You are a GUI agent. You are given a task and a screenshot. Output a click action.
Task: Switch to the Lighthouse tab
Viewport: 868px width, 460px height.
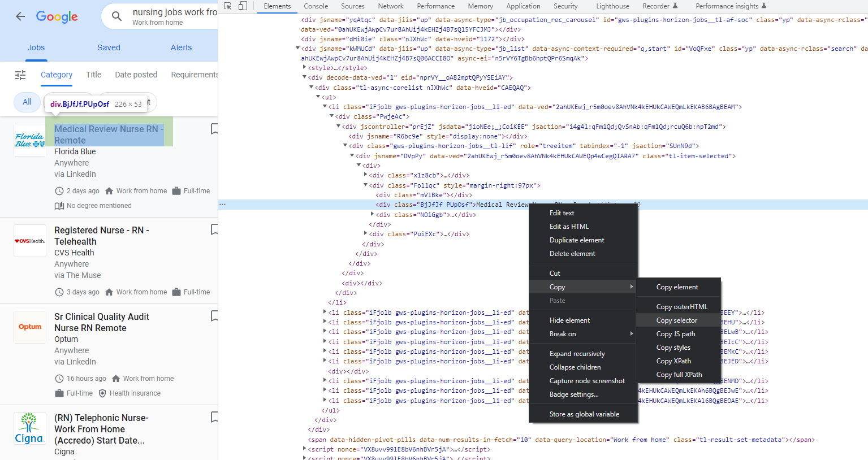click(612, 6)
